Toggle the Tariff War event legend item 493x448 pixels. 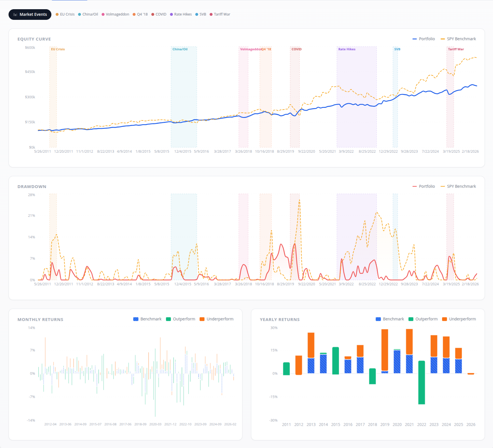(x=220, y=14)
